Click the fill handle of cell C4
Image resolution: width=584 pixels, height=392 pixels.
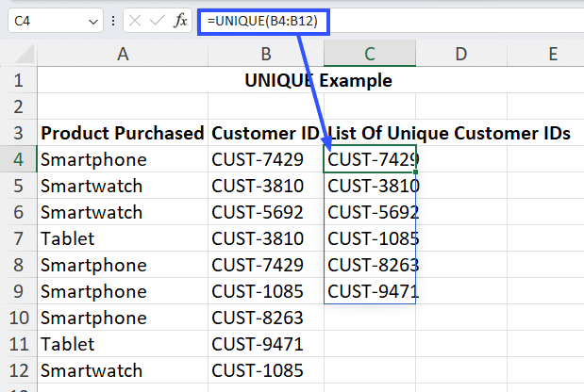tap(416, 171)
